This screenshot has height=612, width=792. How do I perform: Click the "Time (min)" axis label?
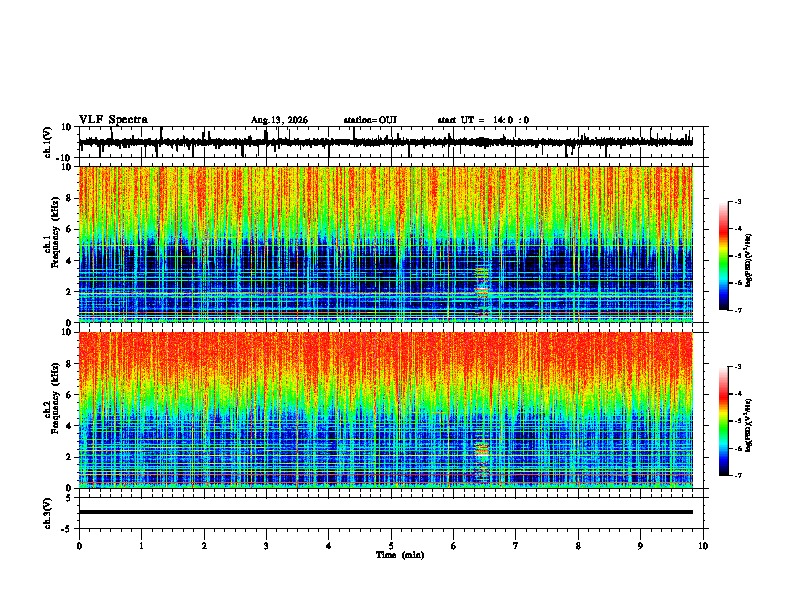400,555
